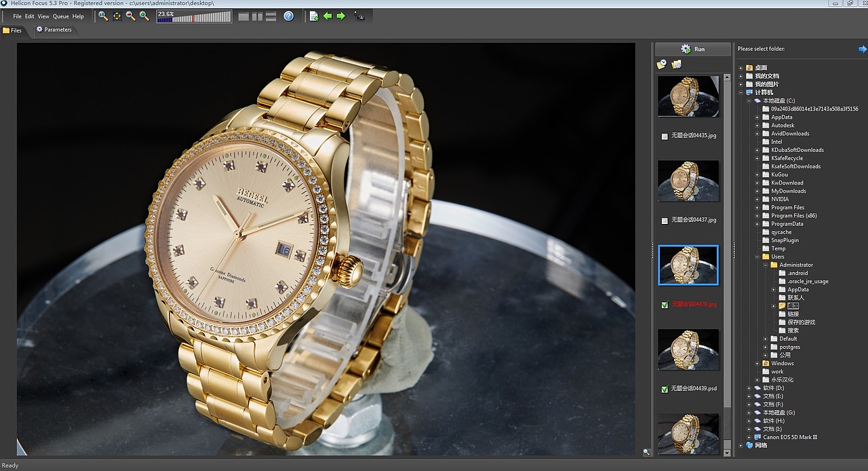Click the 网络 network icon
Image resolution: width=868 pixels, height=471 pixels.
(x=749, y=445)
